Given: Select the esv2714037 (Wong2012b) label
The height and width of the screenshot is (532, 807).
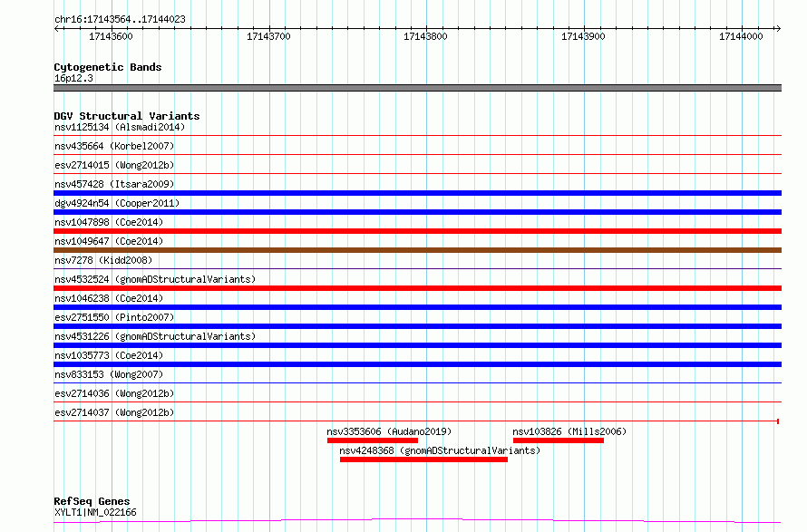Looking at the screenshot, I should click(114, 412).
